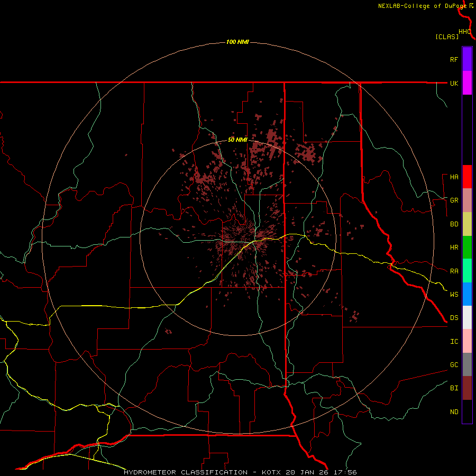Pick the bright green RA legend swatch
This screenshot has width=476, height=476.
(467, 271)
